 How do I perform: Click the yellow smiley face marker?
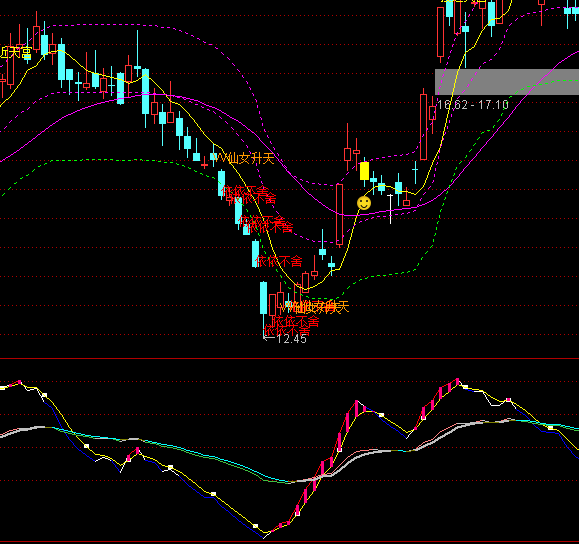pos(364,203)
